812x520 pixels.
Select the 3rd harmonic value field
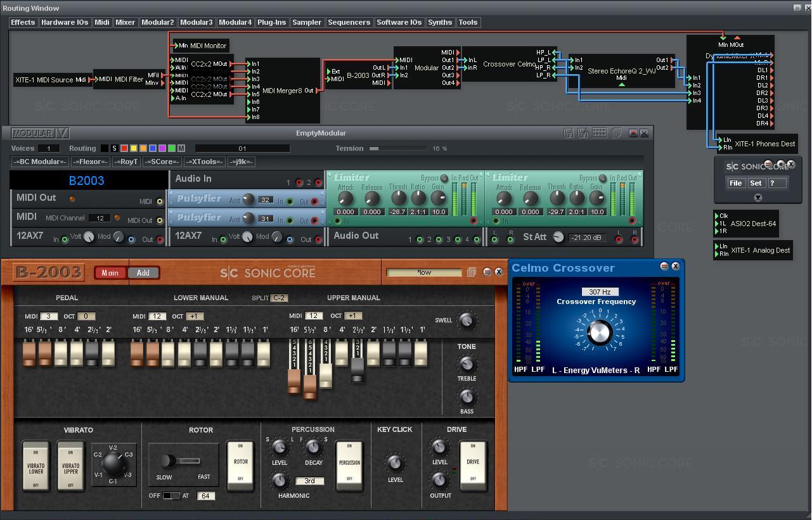[309, 481]
